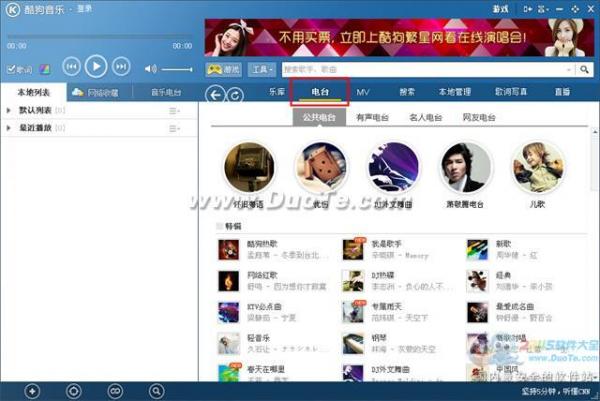Switch to the 本地列表 tab
The height and width of the screenshot is (401, 600).
[x=34, y=92]
